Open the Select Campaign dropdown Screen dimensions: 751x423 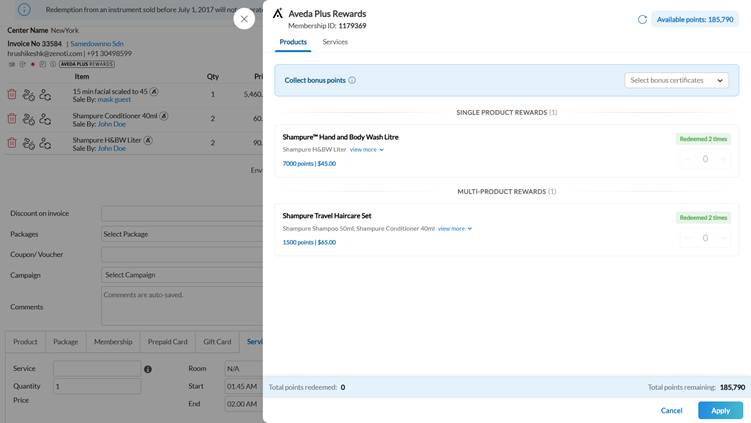coord(182,275)
